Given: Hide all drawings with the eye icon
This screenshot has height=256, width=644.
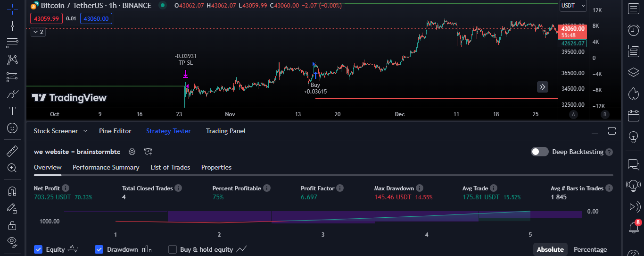Looking at the screenshot, I should coord(12,242).
